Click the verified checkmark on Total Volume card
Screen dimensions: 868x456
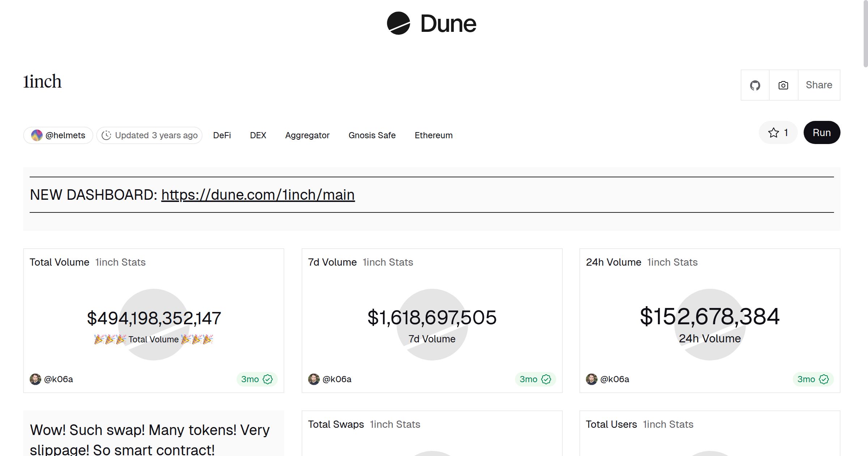(268, 379)
